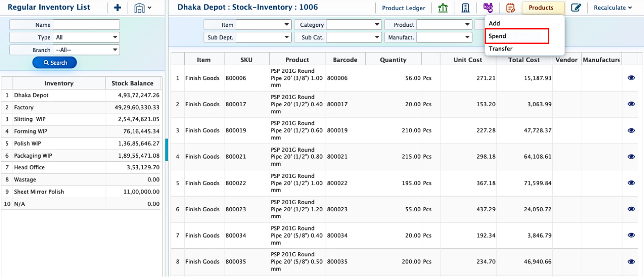Viewport: 644px width, 280px height.
Task: Click the Search button in left panel
Action: [x=55, y=63]
